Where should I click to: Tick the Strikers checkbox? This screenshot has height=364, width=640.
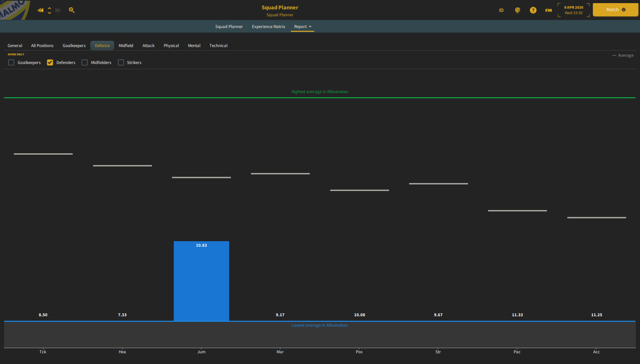(121, 63)
